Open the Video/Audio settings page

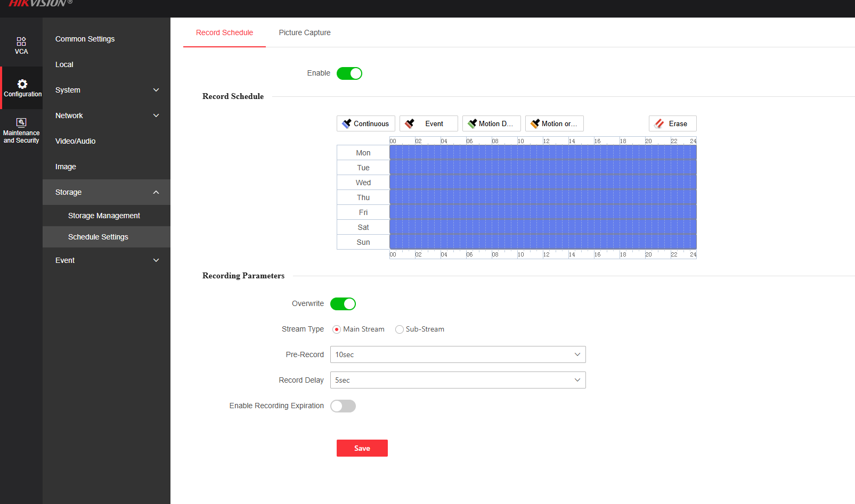pyautogui.click(x=76, y=141)
